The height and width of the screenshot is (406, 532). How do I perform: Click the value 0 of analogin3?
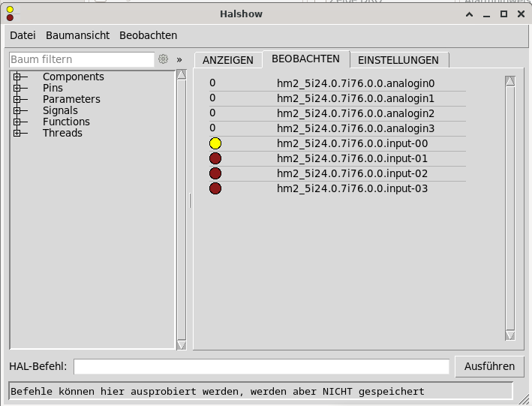tap(212, 128)
